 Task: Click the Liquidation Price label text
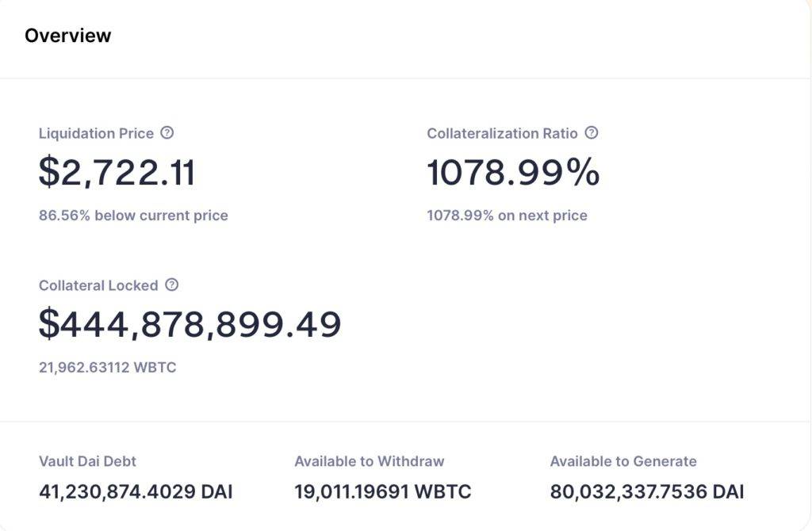coord(96,133)
